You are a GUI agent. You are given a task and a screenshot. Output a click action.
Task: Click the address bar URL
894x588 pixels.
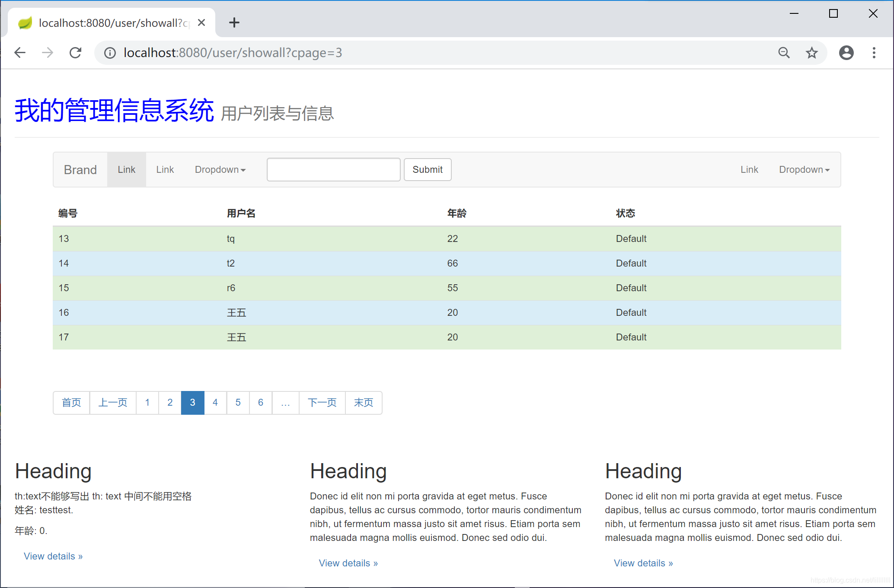tap(233, 53)
